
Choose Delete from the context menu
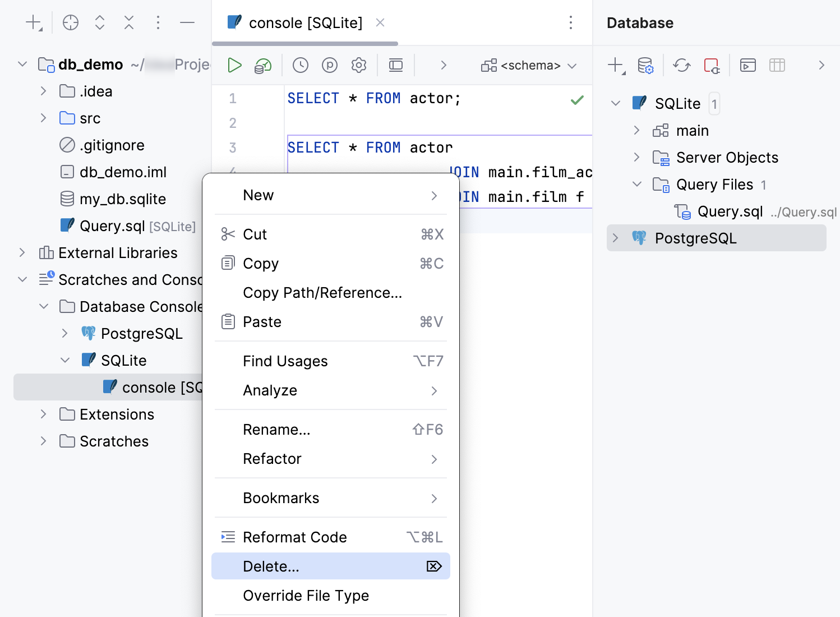(271, 566)
